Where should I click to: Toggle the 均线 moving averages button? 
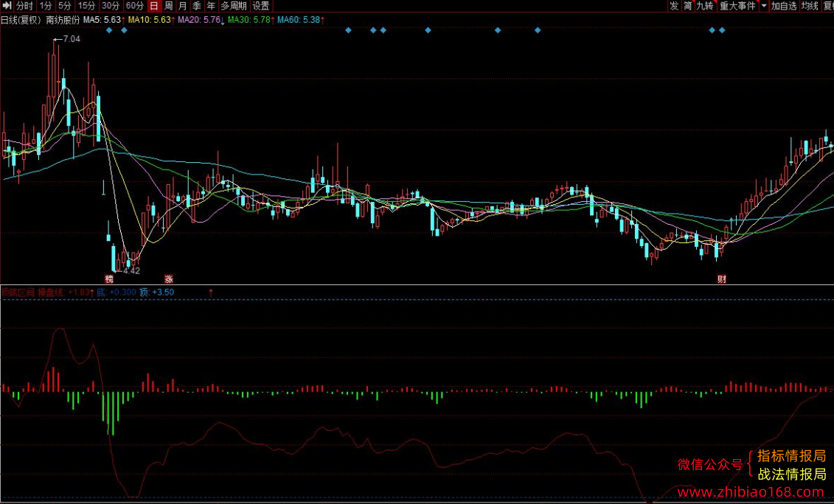(810, 6)
